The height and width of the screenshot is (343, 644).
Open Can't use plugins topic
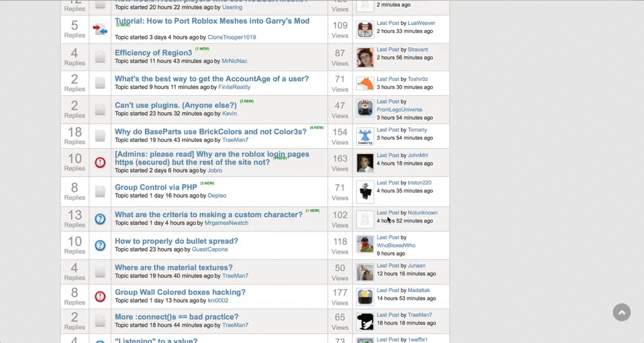point(175,105)
